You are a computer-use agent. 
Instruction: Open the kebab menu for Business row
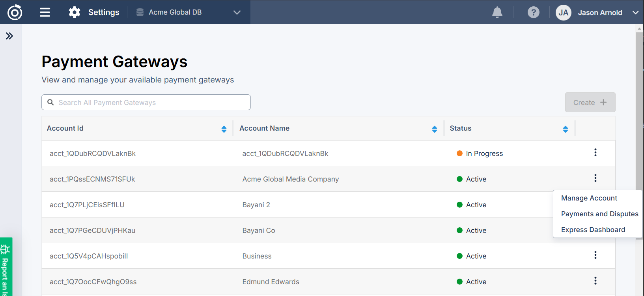click(x=595, y=255)
